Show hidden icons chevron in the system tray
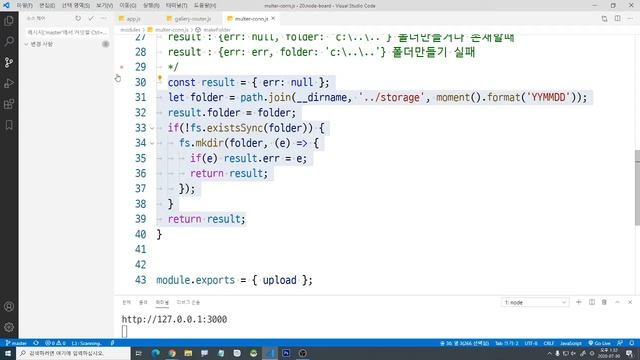The image size is (640, 360). coord(549,353)
